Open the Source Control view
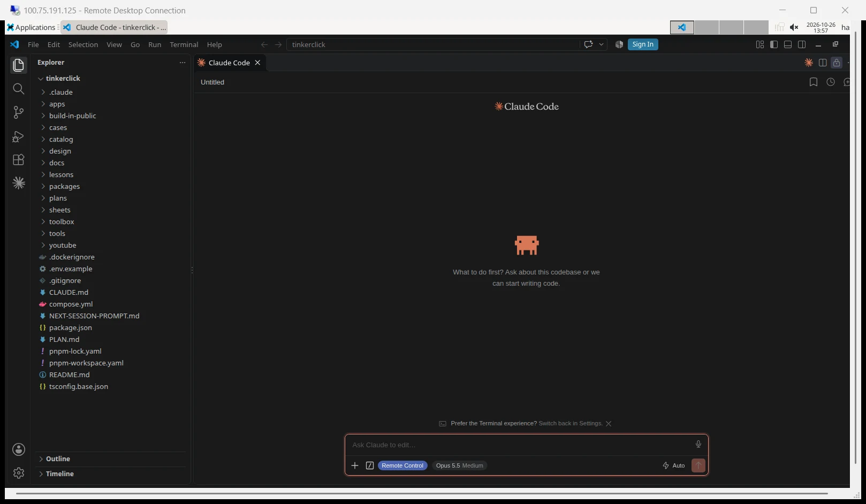This screenshot has width=866, height=504. (18, 112)
